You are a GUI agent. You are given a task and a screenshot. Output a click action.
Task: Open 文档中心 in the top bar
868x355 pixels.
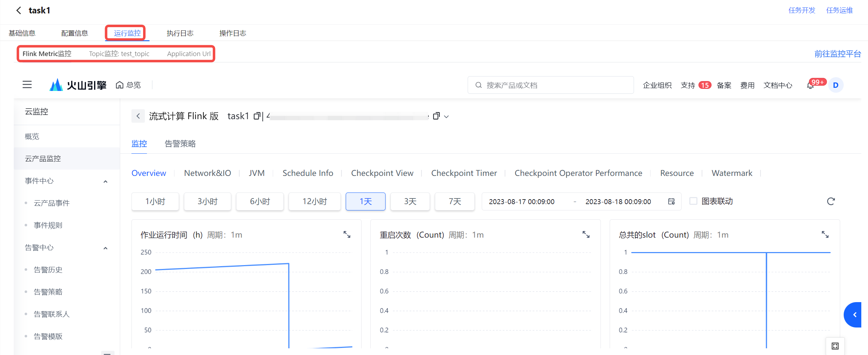(x=778, y=85)
